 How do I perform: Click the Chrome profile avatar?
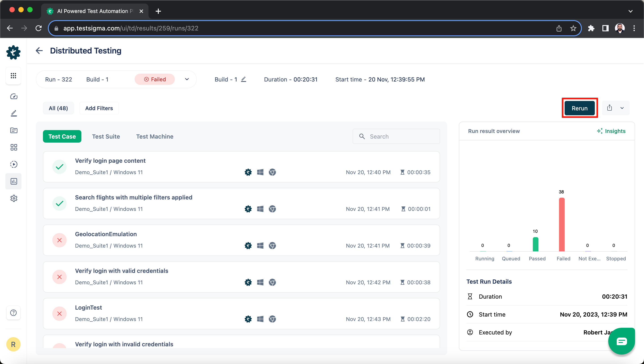click(620, 28)
